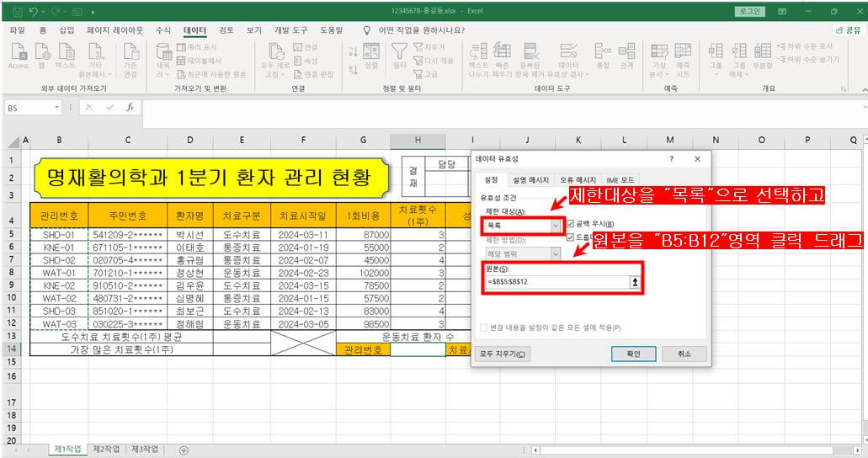Click the 예측 시트 (Forecast Sheet) icon
Image resolution: width=868 pixels, height=458 pixels.
click(683, 61)
